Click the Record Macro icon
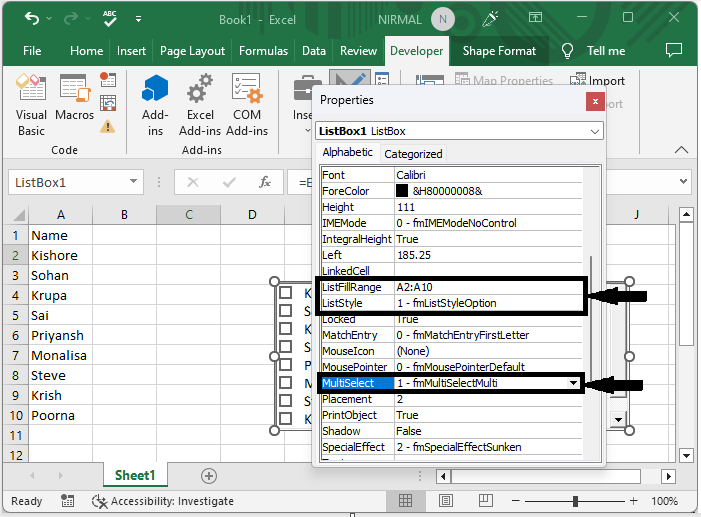This screenshot has height=517, width=701. [x=108, y=80]
